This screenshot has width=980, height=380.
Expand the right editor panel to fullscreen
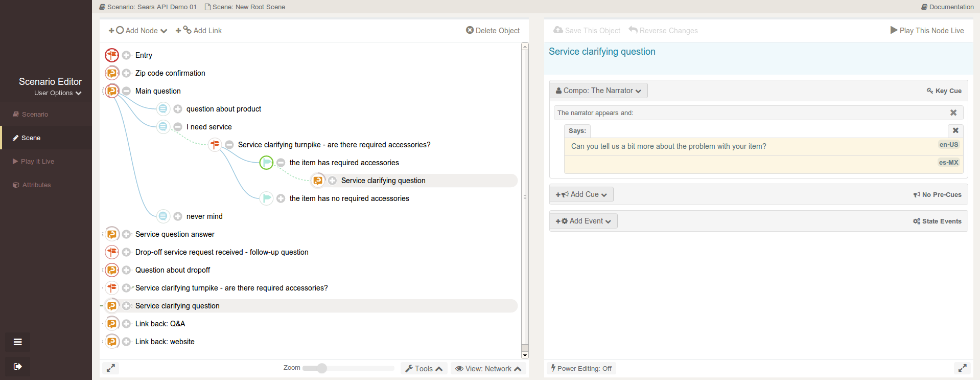coord(962,368)
